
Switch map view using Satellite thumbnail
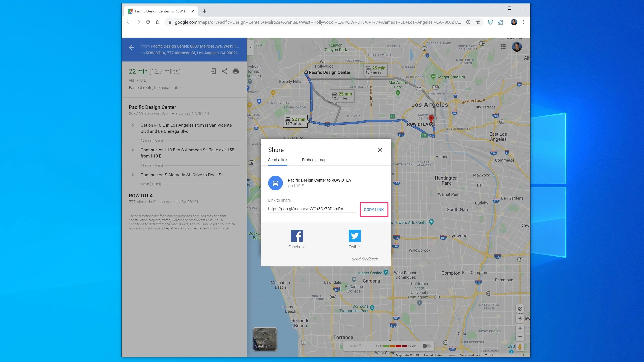[265, 339]
